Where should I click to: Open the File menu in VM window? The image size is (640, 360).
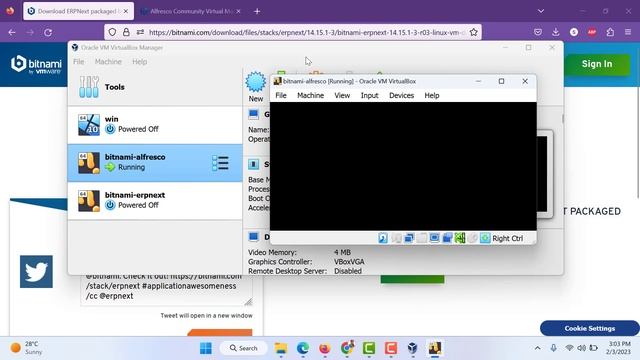tap(281, 96)
